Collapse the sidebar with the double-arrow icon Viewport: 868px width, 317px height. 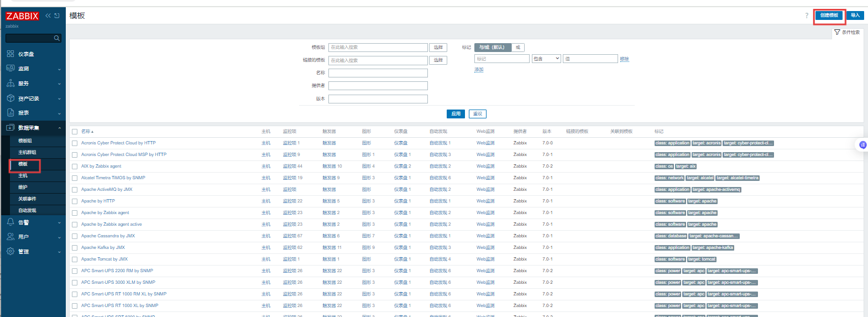48,15
